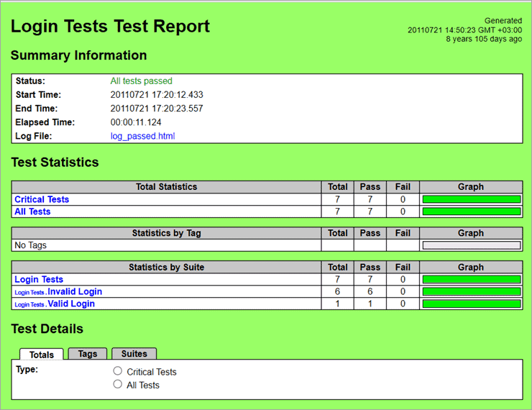The width and height of the screenshot is (532, 410).
Task: Click the 'Test Statistics' heading
Action: coord(55,163)
